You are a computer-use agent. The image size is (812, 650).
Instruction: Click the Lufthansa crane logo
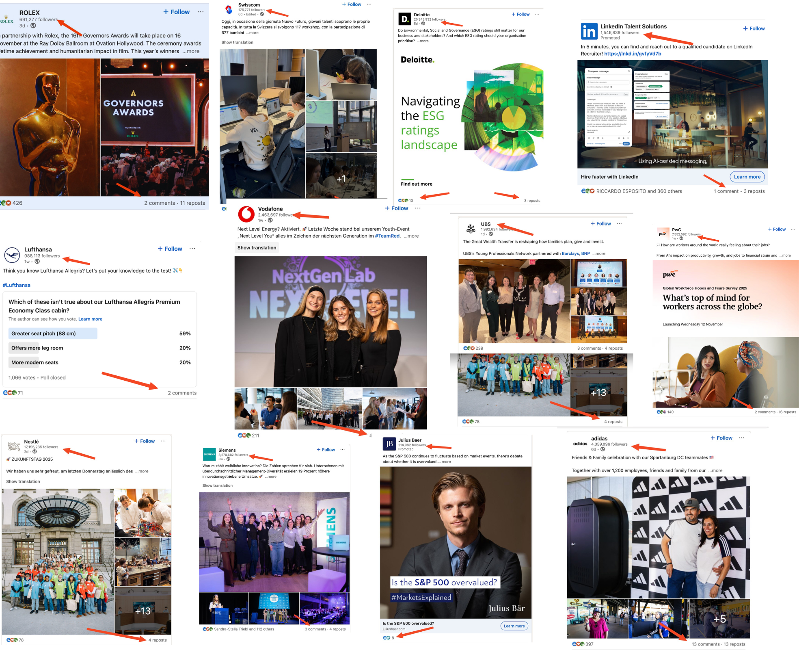(x=12, y=255)
